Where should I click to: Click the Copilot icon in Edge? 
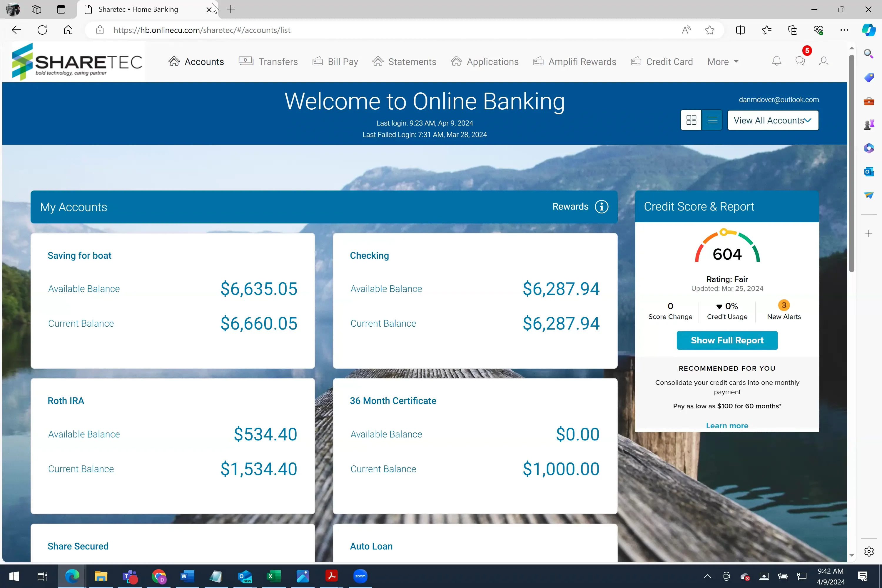coord(868,30)
